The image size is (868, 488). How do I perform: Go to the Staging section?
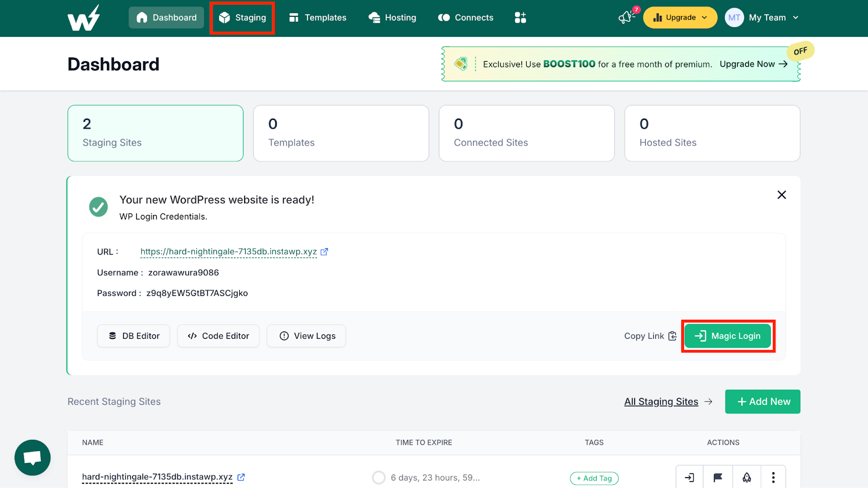click(x=242, y=17)
